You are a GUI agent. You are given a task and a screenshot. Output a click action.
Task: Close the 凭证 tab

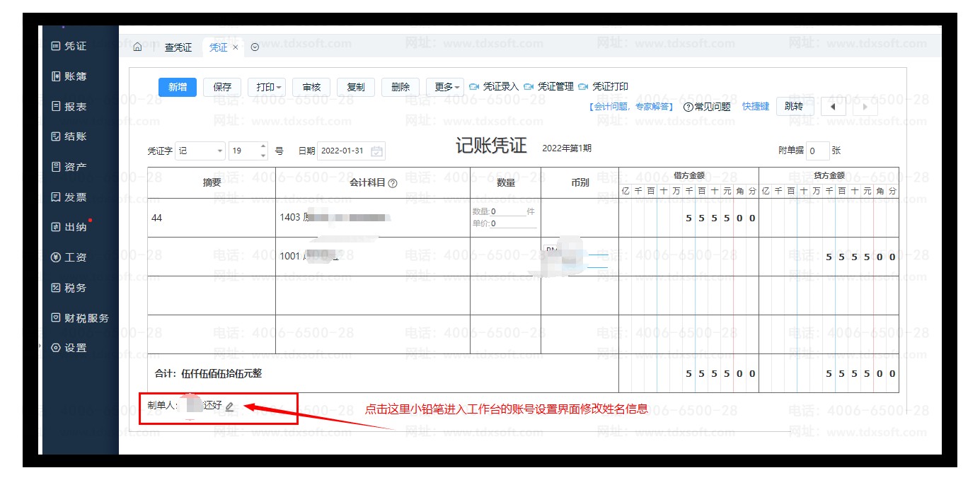pos(236,47)
